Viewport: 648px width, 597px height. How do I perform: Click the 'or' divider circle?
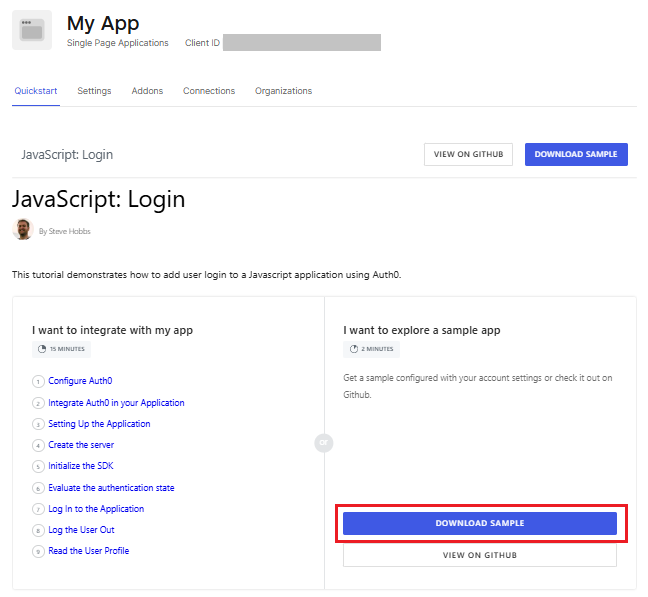[x=324, y=442]
